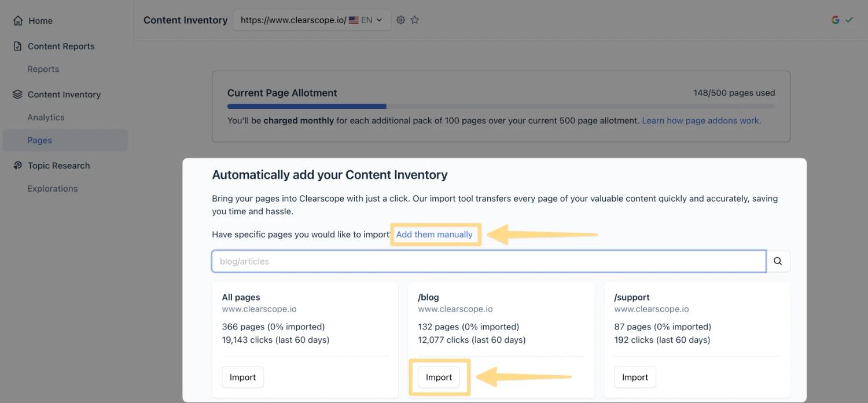Open Explorations under Topic Research
Viewport: 868px width, 403px height.
pyautogui.click(x=52, y=189)
